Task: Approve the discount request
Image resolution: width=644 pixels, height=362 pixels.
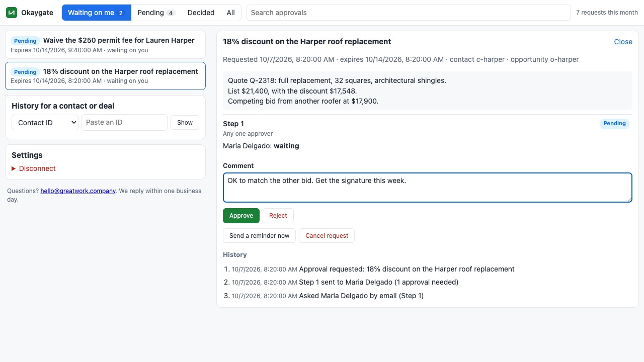Action: click(x=241, y=216)
